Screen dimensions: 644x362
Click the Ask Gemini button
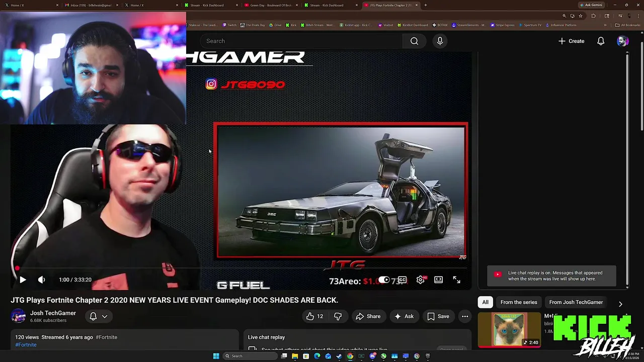pyautogui.click(x=591, y=5)
